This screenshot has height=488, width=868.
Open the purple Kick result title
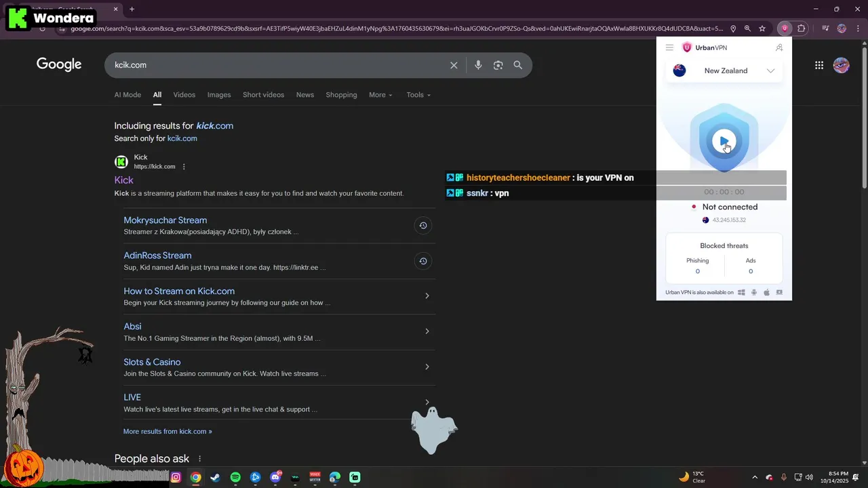coord(123,180)
